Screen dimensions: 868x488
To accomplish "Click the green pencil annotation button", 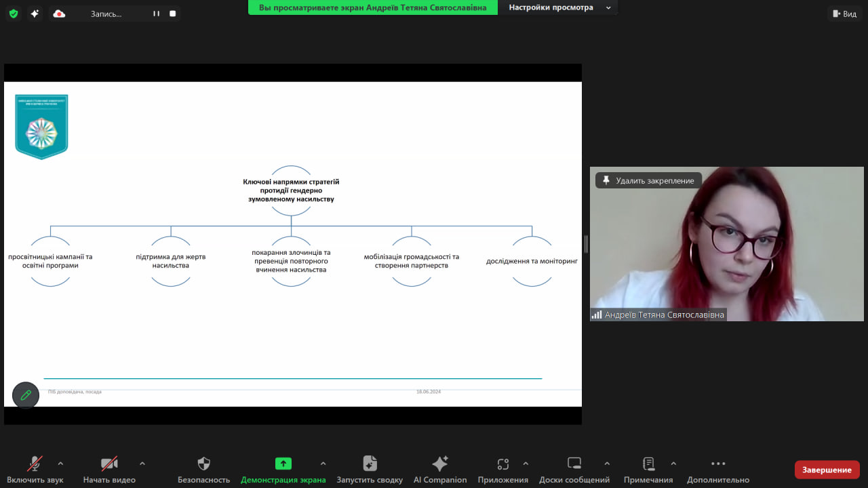I will pos(26,395).
